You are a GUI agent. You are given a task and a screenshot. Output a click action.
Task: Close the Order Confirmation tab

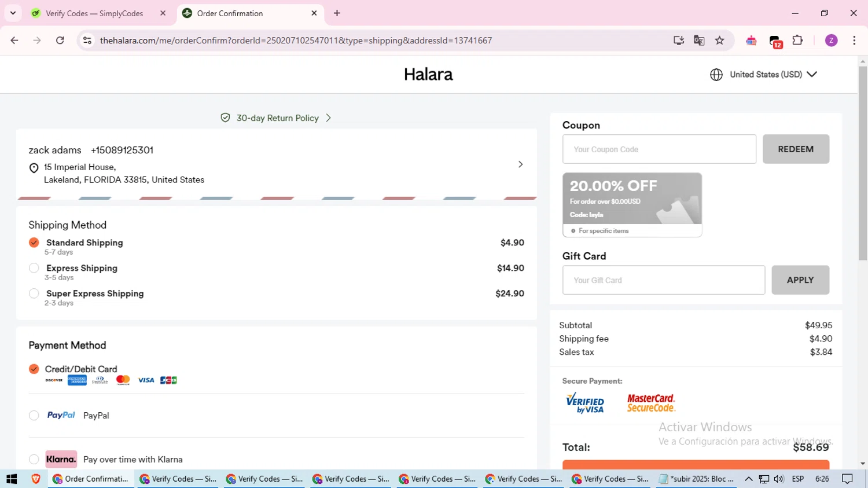pos(314,13)
